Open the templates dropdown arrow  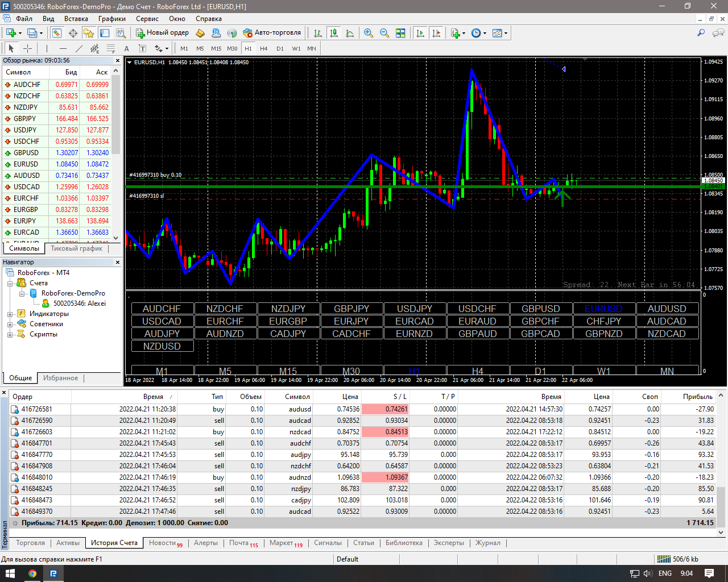tap(506, 33)
